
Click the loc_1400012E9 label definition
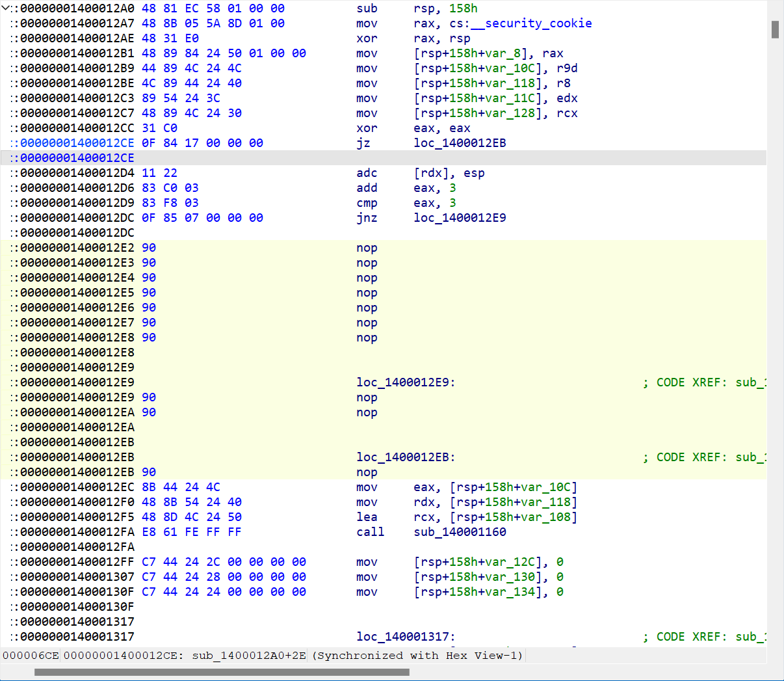point(406,382)
